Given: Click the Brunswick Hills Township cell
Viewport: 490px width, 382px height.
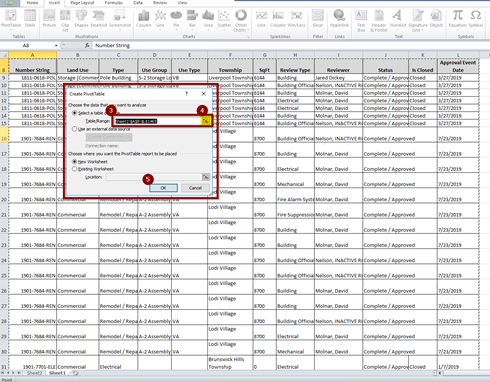Looking at the screenshot, I should (x=230, y=363).
